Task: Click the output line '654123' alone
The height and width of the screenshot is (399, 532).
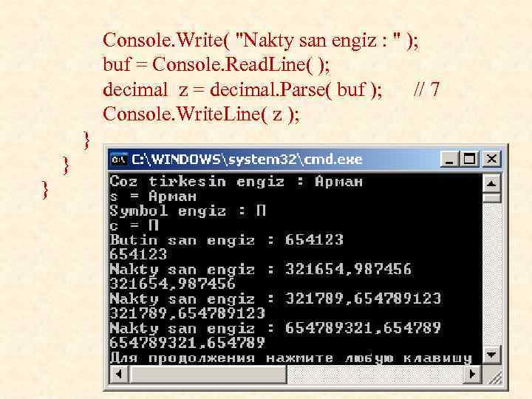Action: [138, 254]
